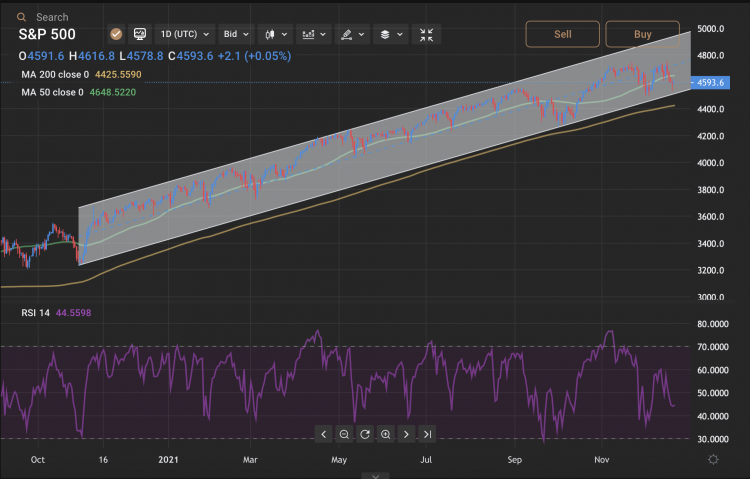Click the Sell button
Viewport: 750px width, 479px height.
[x=562, y=34]
